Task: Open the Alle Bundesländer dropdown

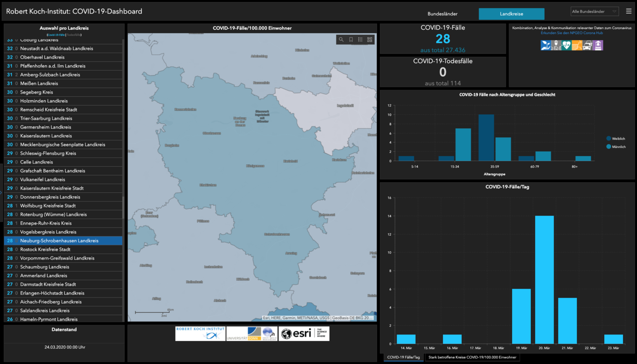Action: pos(595,12)
